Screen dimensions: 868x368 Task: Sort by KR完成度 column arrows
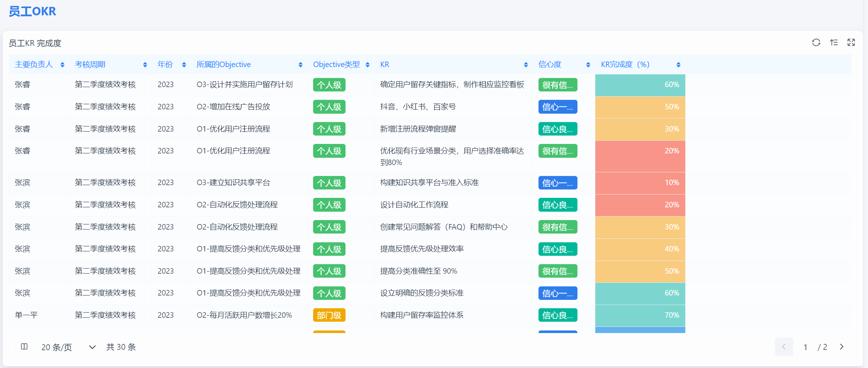coord(678,64)
